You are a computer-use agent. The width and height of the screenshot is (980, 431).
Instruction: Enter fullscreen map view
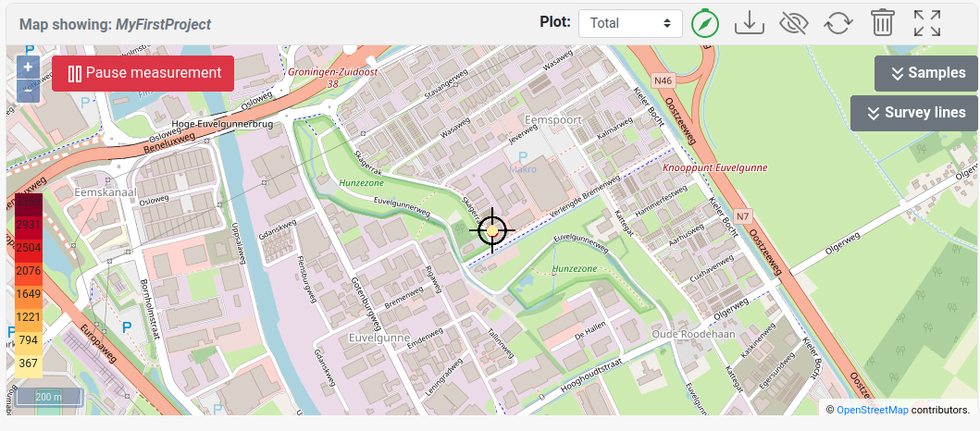pyautogui.click(x=927, y=23)
